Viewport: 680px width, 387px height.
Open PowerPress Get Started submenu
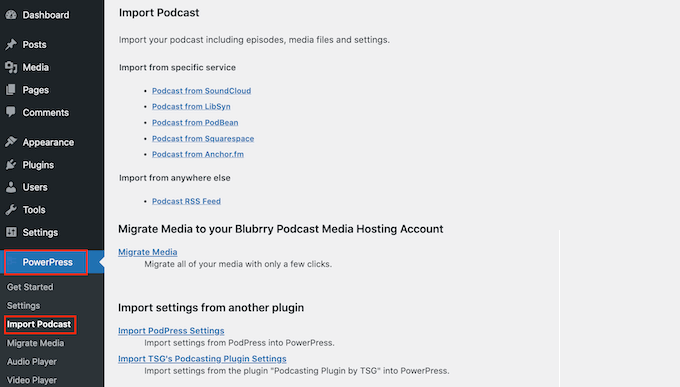(30, 287)
